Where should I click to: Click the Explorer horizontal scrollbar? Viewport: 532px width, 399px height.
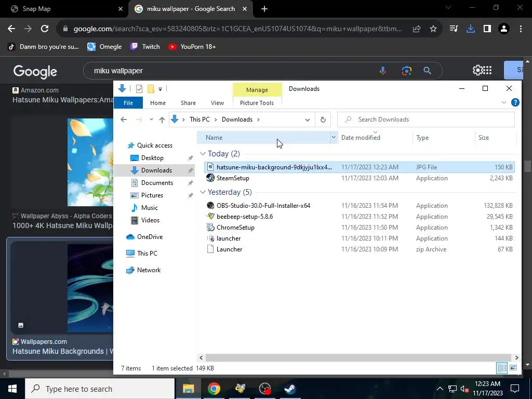358,357
